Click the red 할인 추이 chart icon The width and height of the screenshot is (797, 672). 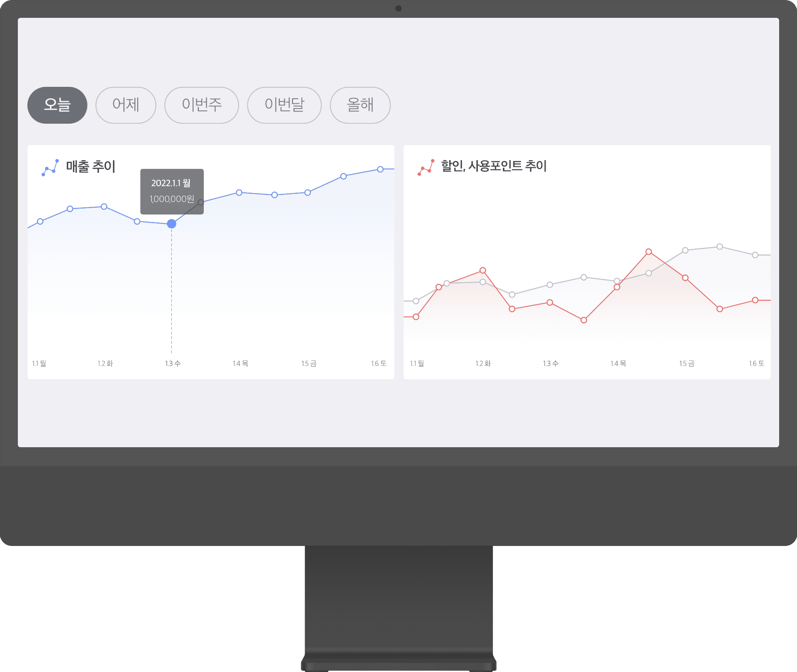click(x=426, y=167)
